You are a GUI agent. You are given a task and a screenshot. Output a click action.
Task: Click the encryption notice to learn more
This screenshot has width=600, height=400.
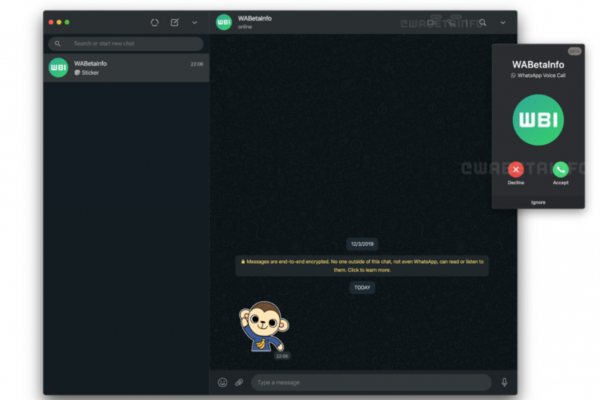pyautogui.click(x=363, y=266)
